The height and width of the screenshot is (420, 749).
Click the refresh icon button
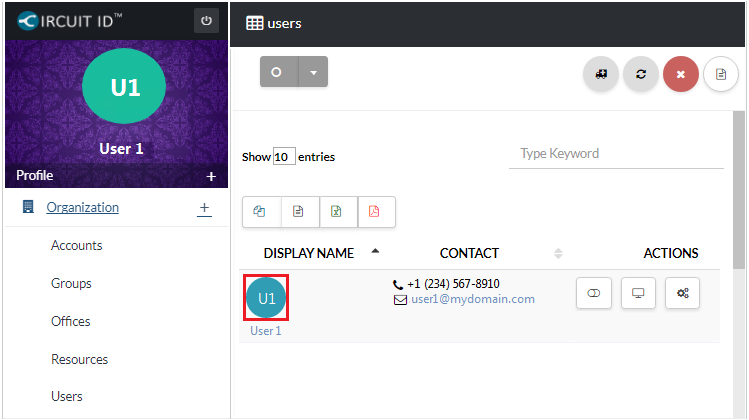tap(640, 74)
